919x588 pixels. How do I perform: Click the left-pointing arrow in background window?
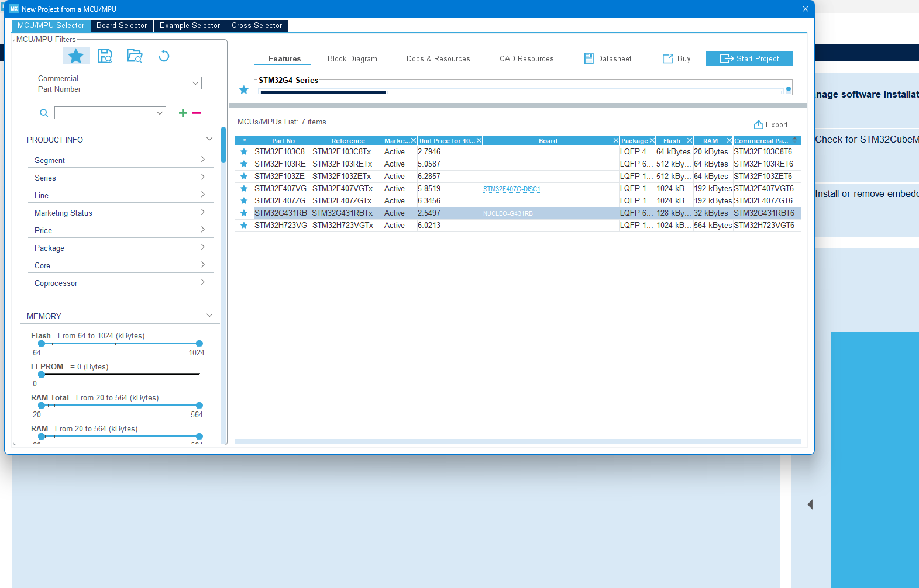coord(810,504)
